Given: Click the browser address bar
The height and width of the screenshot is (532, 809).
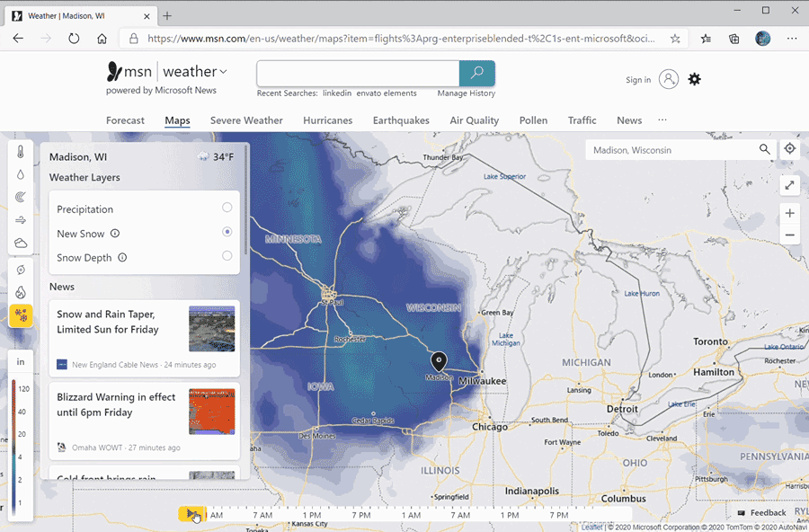Looking at the screenshot, I should [402, 38].
